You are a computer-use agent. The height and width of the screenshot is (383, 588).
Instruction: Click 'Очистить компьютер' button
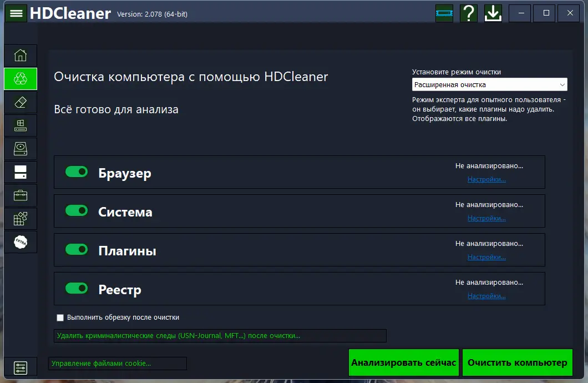coord(517,363)
